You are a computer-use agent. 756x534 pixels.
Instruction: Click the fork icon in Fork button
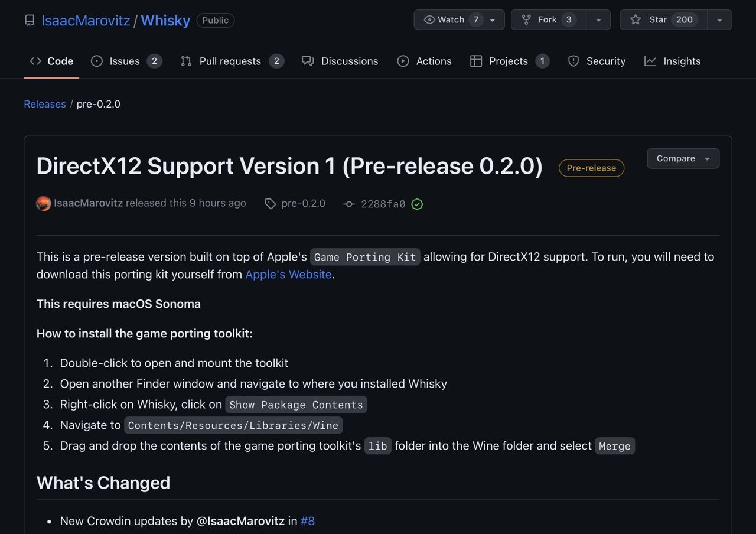(x=526, y=19)
